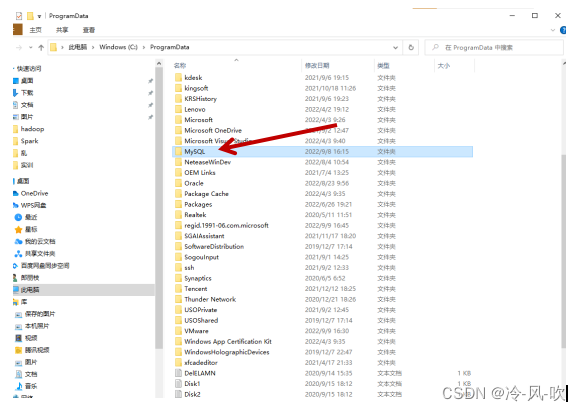This screenshot has height=411, width=581.
Task: Select the Thunder Network folder name
Action: pyautogui.click(x=210, y=299)
